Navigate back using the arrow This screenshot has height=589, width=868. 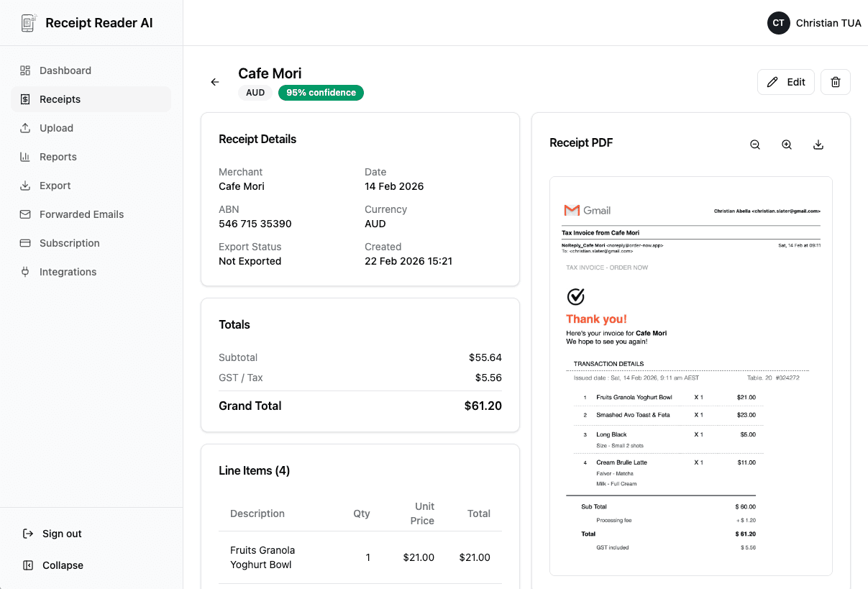(214, 82)
